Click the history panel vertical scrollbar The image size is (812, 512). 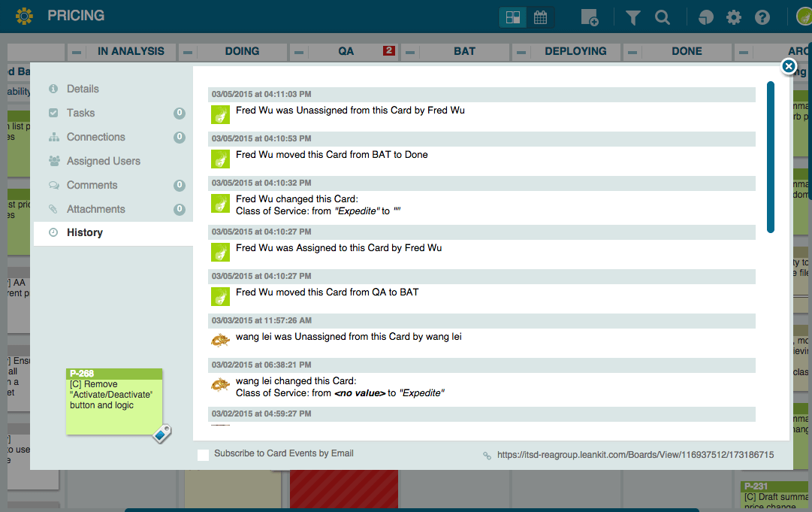point(770,157)
